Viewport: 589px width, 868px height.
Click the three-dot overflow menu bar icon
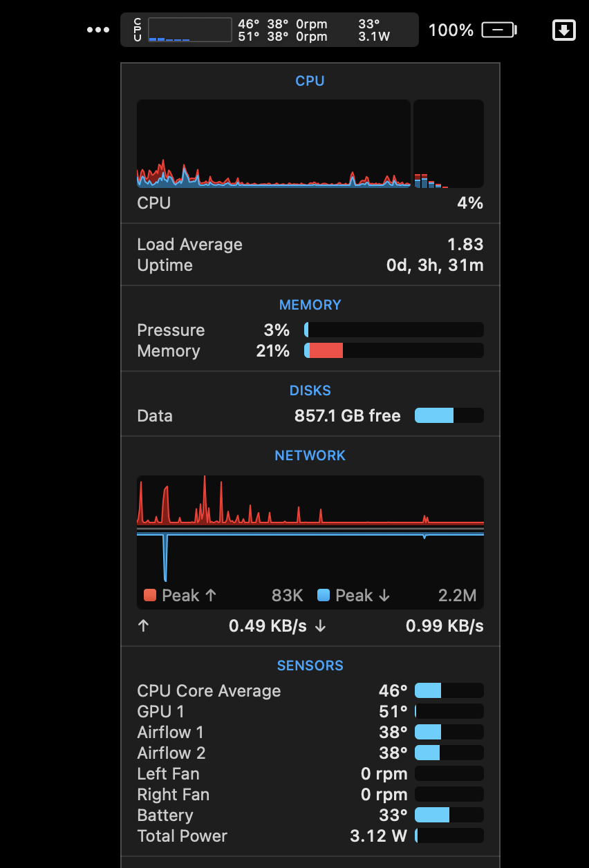(98, 30)
